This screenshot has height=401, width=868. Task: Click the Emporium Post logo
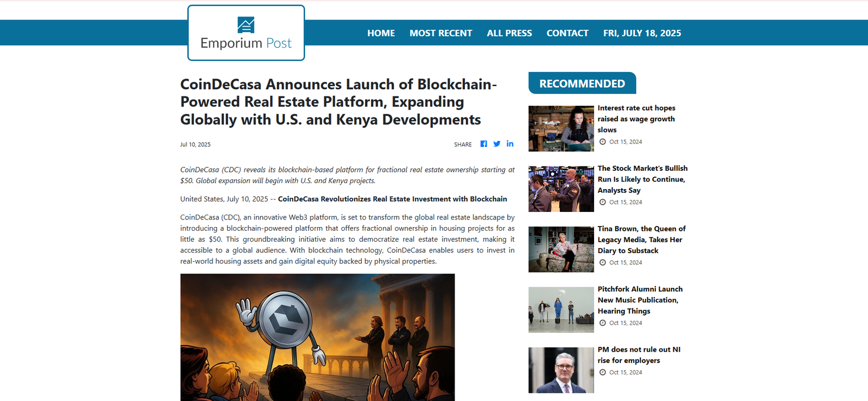(246, 34)
